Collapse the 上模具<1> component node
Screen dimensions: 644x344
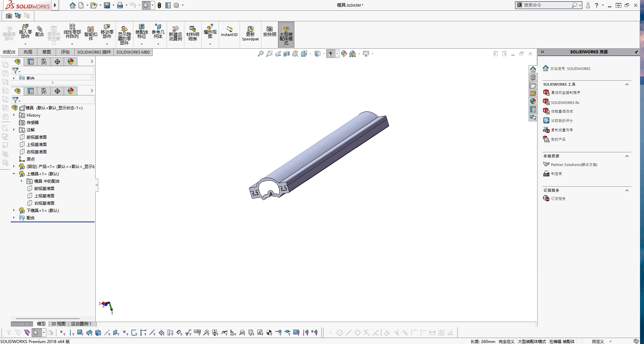tap(14, 174)
